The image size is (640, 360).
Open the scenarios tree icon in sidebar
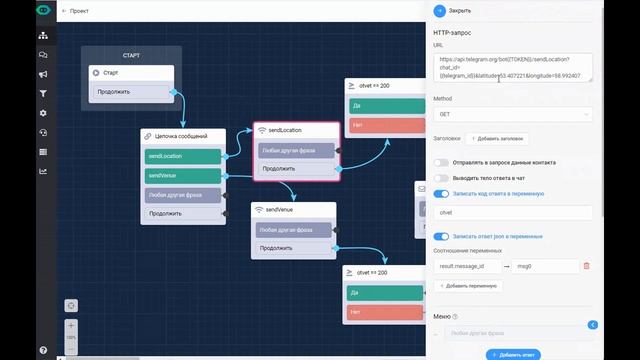click(43, 36)
